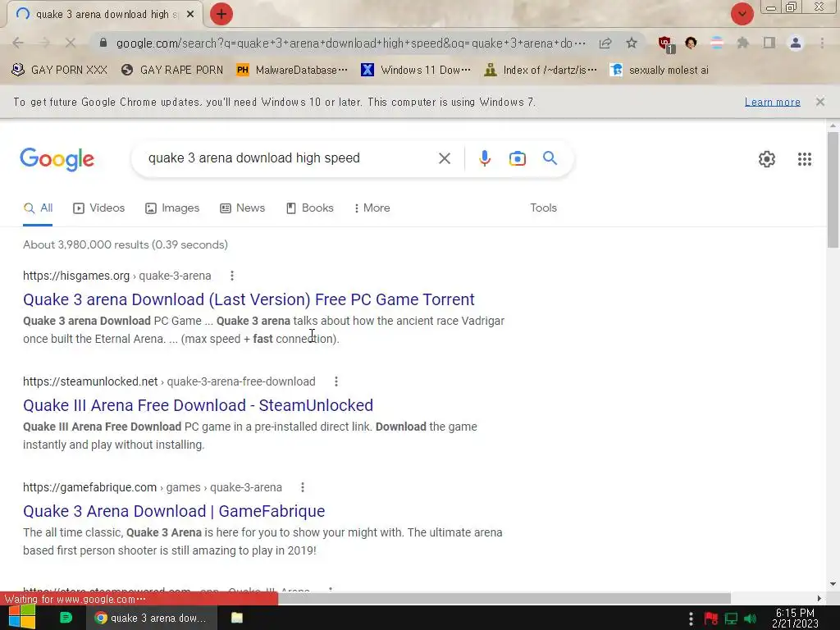
Task: Submit search with the blue magnifier icon
Action: click(x=550, y=158)
